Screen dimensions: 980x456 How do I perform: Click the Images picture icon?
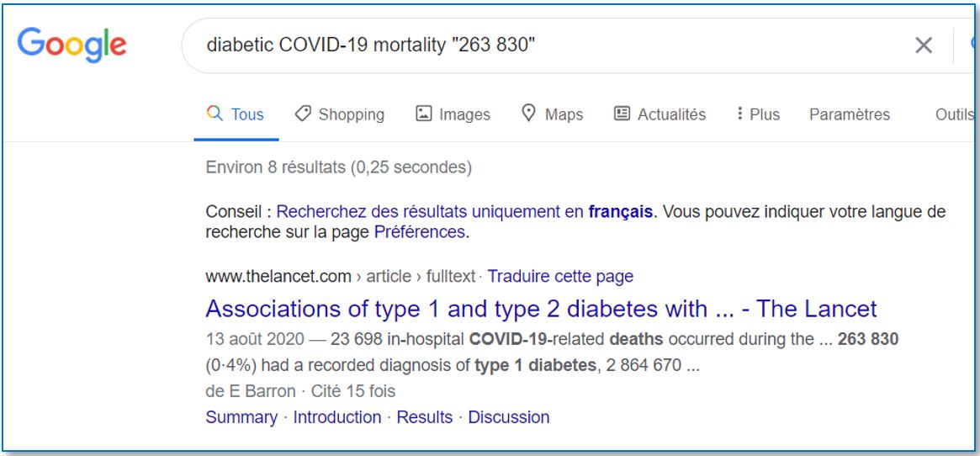(424, 114)
